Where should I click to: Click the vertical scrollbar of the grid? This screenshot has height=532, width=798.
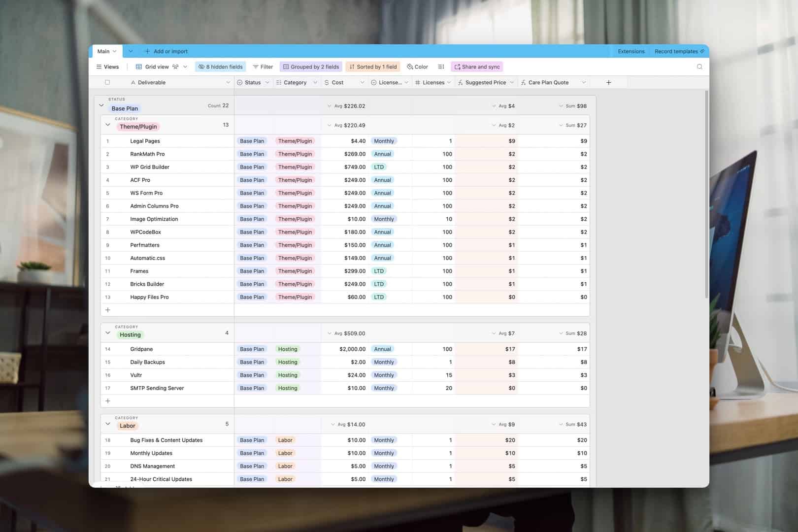coord(706,195)
